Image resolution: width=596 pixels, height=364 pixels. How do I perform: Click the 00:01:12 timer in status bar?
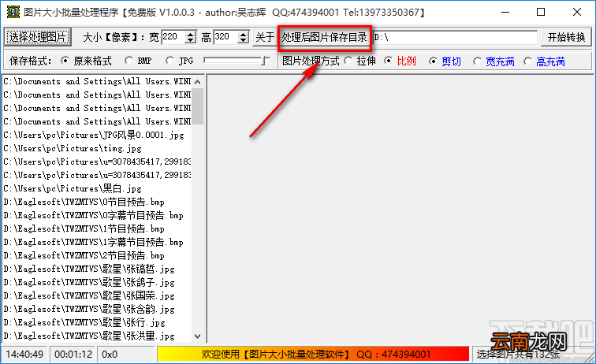point(73,354)
